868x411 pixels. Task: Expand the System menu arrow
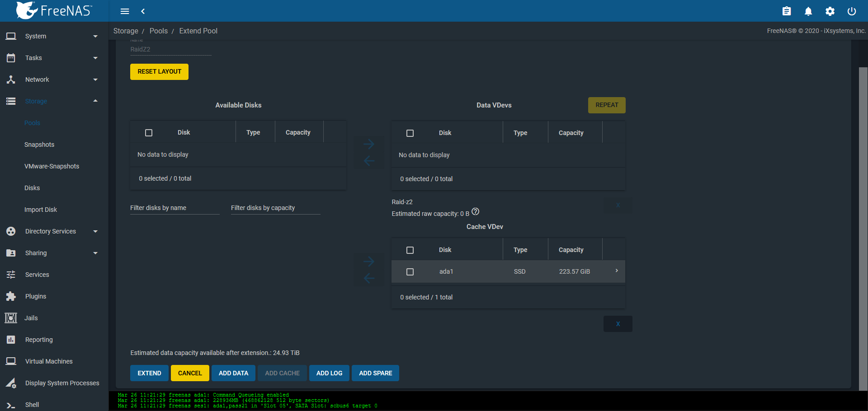[x=95, y=36]
